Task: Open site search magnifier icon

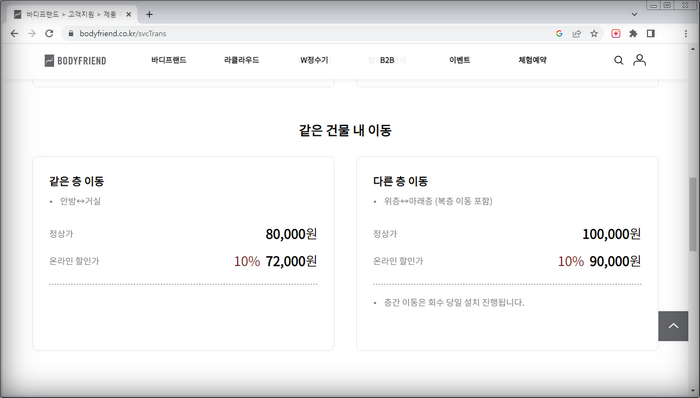Action: [x=618, y=60]
